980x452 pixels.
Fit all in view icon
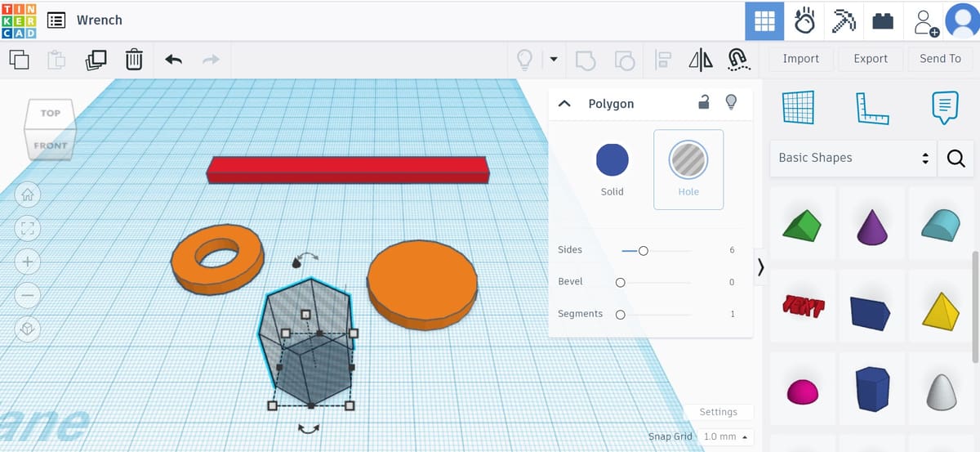click(28, 229)
